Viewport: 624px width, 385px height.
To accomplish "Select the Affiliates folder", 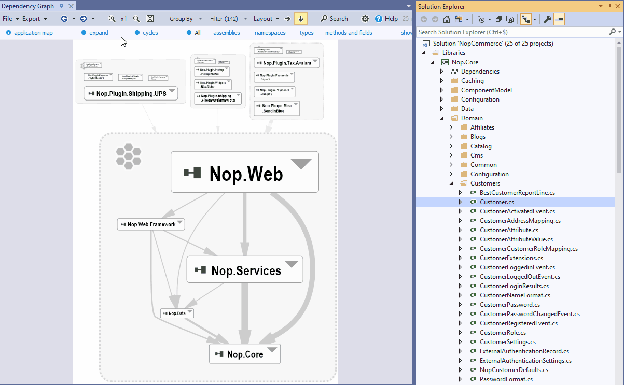I will click(482, 127).
